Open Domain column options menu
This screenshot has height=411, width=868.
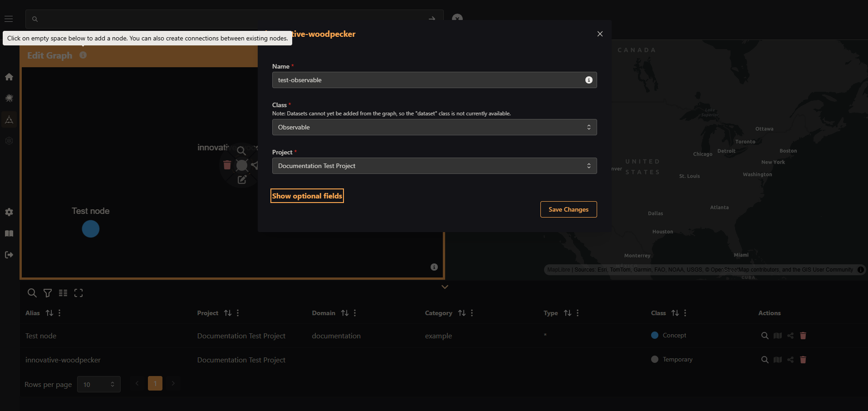[355, 313]
